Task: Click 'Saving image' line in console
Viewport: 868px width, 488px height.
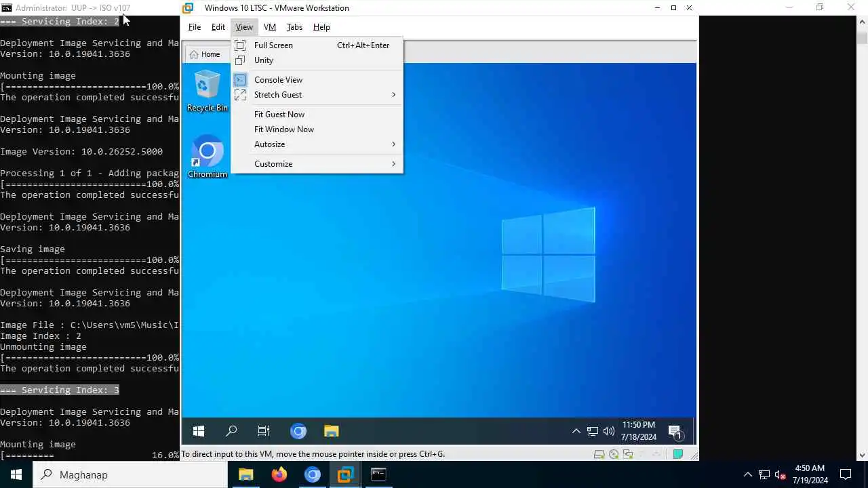Action: 33,249
